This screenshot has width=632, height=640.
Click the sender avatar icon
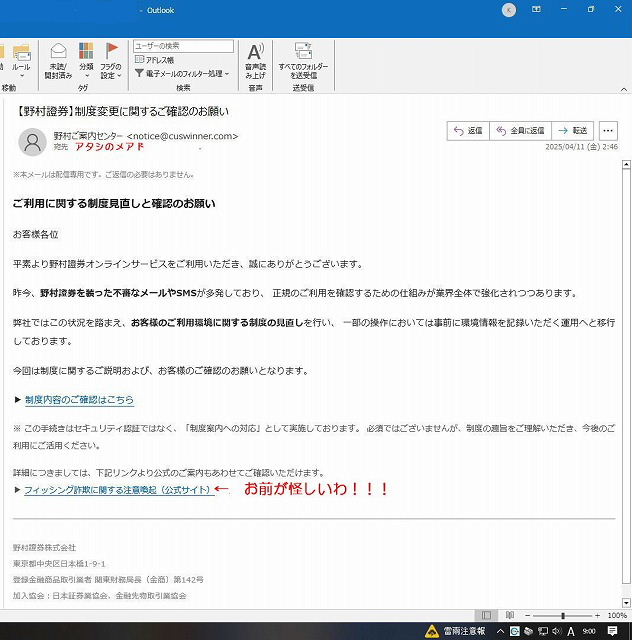(x=32, y=141)
